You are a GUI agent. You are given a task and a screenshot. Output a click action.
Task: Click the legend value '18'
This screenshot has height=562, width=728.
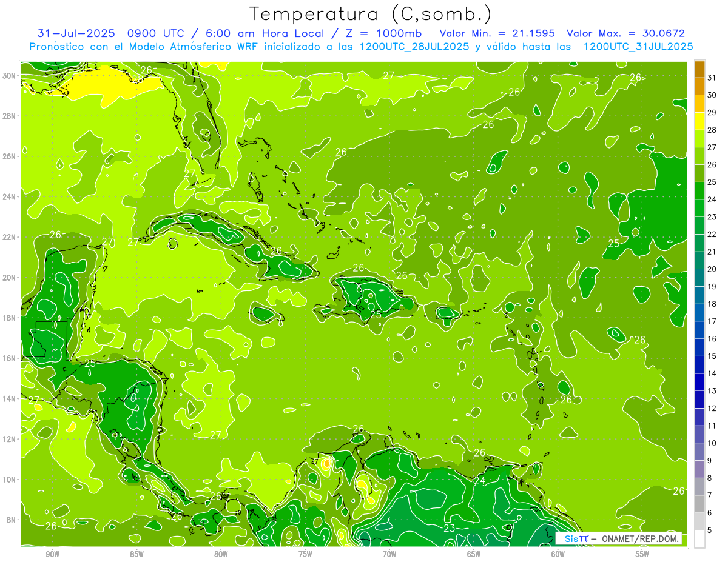click(712, 304)
